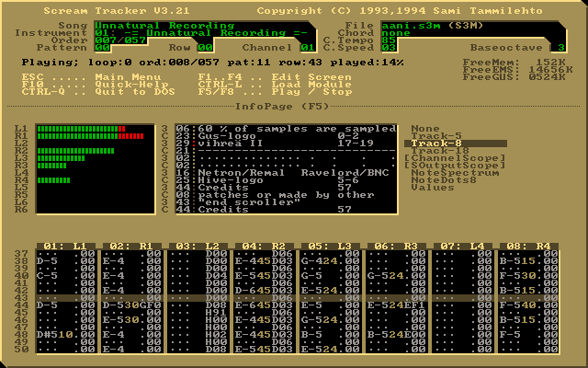Select the NoteDots8 view option
This screenshot has height=368, width=588.
tap(444, 180)
